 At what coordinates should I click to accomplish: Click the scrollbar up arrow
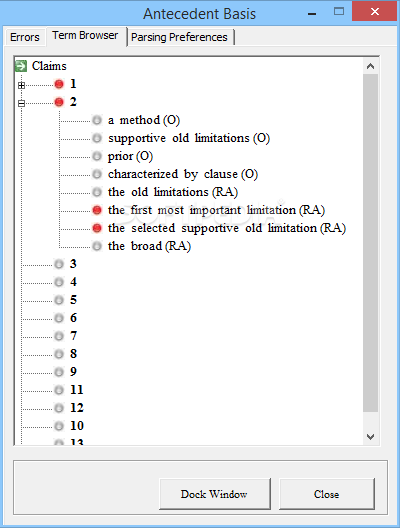(x=370, y=66)
